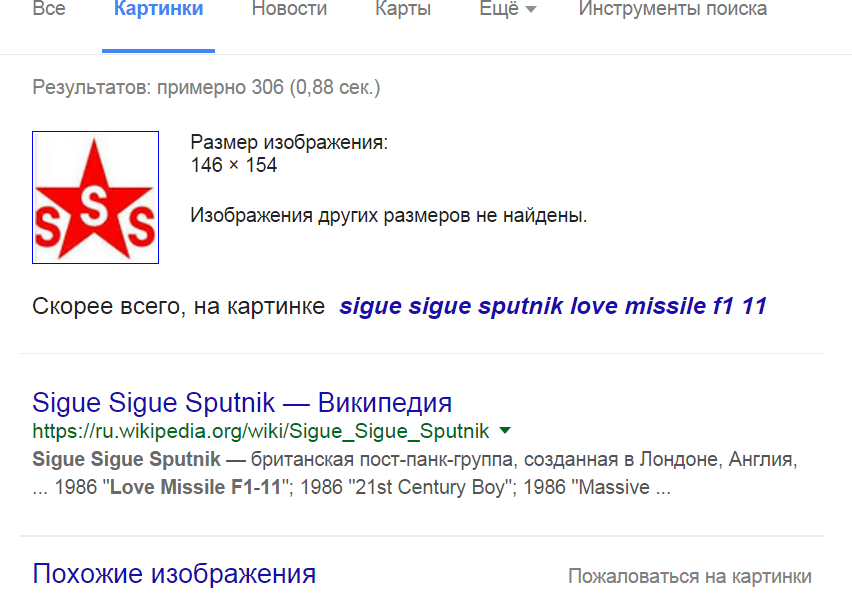Click the Размер изображения label
Screen dimensions: 852x615
click(289, 142)
